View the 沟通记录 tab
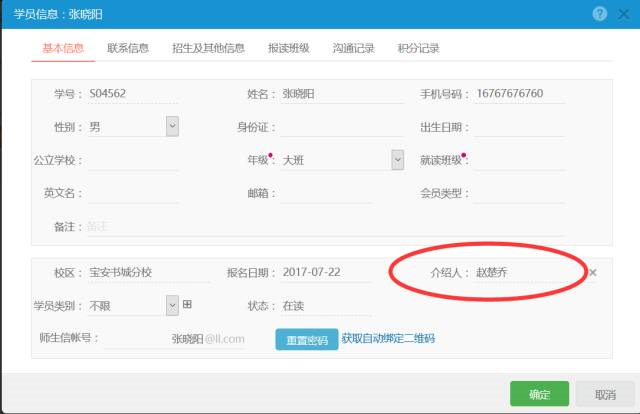The height and width of the screenshot is (414, 640). pos(354,48)
